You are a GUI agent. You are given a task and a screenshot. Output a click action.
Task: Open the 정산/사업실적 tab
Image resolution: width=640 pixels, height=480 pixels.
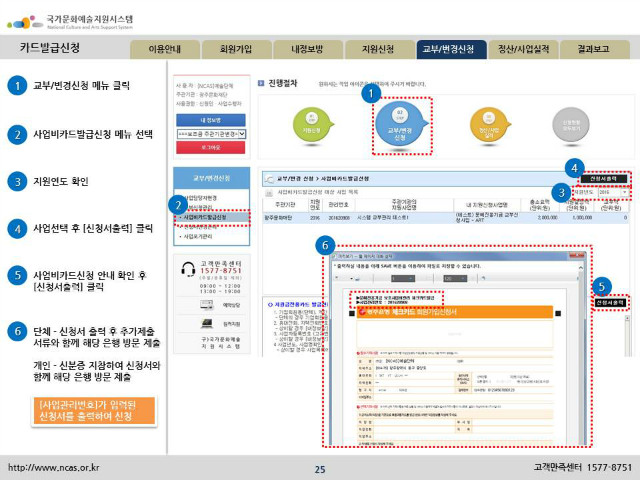click(523, 50)
